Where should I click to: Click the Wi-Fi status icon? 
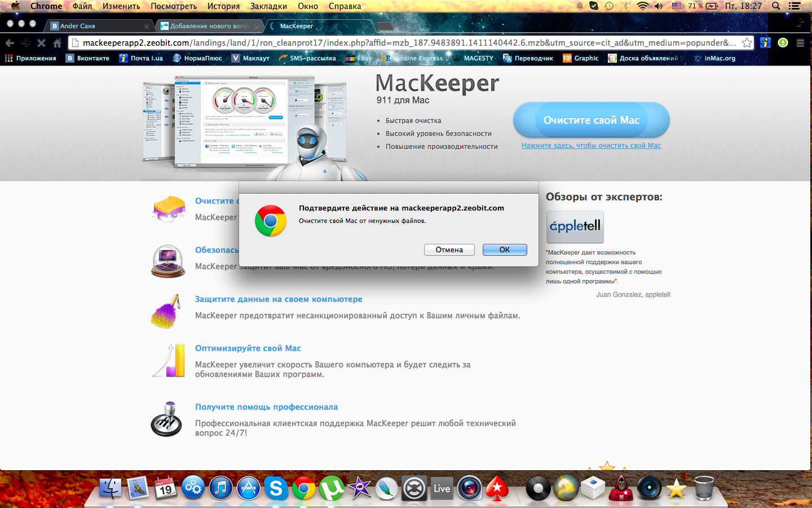pyautogui.click(x=642, y=6)
